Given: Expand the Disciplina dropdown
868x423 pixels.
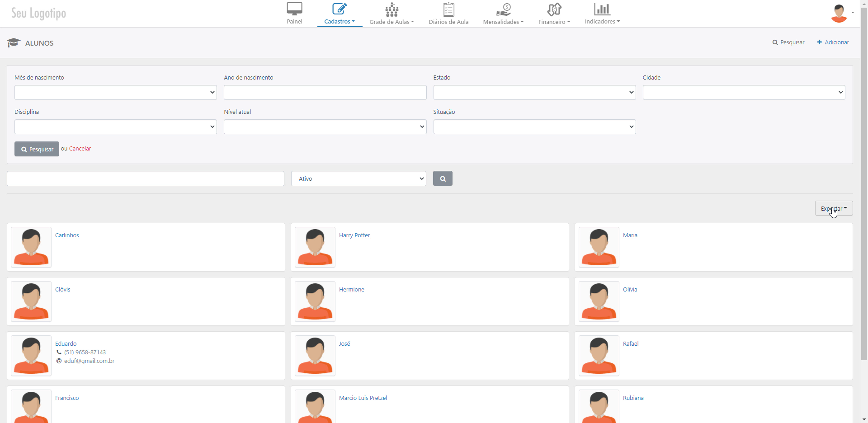Looking at the screenshot, I should pos(115,127).
